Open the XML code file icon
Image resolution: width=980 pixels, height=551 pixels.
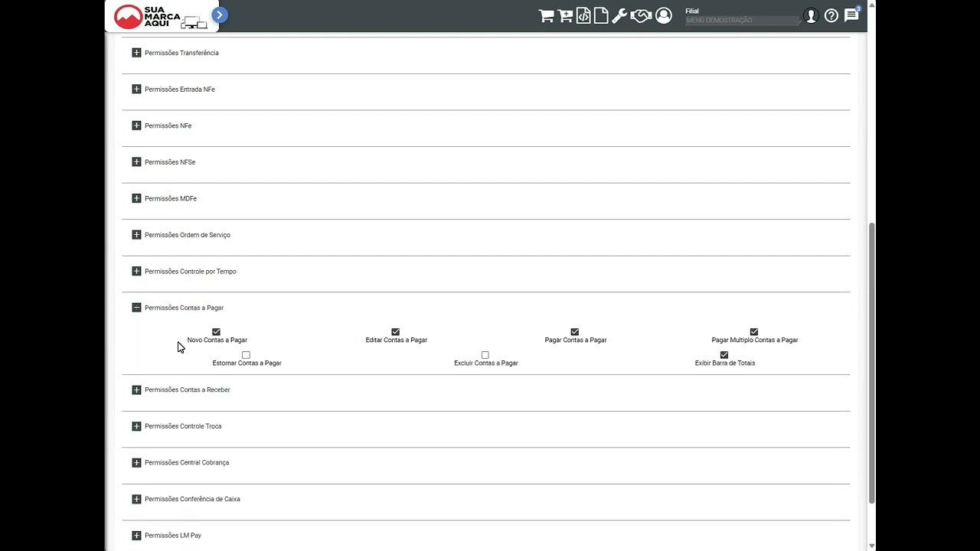click(583, 15)
